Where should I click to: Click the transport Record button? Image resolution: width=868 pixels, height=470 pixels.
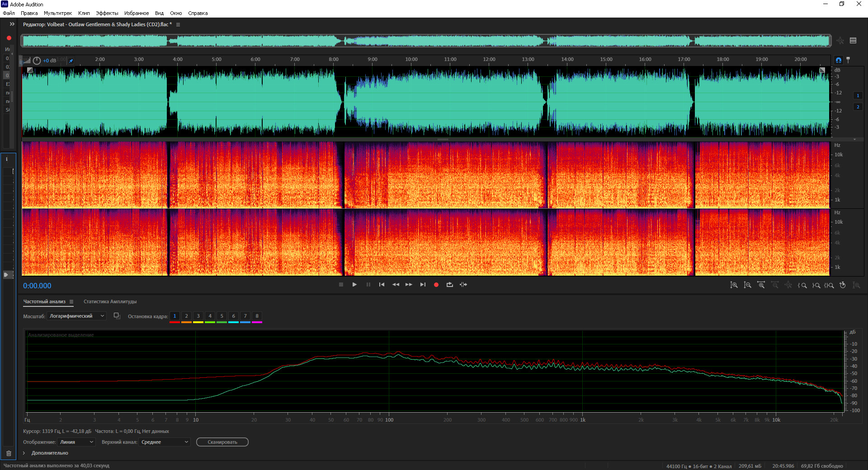[x=436, y=285]
